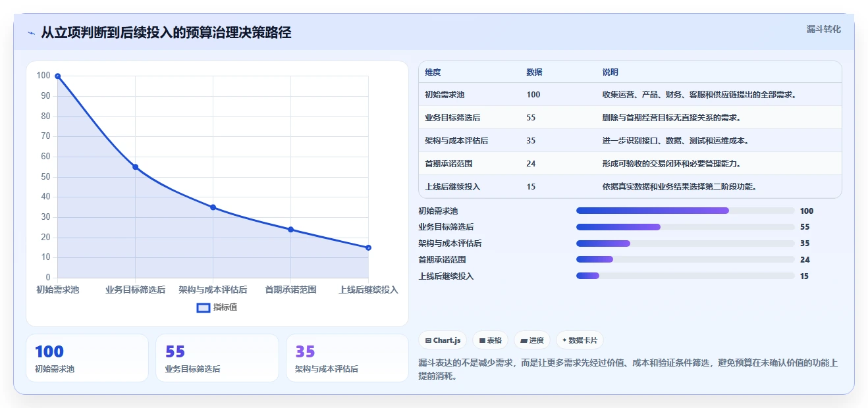Click description 依据真实数据和业务结果选择第二阶段功能。
Viewport: 868px width, 408px height.
point(680,187)
